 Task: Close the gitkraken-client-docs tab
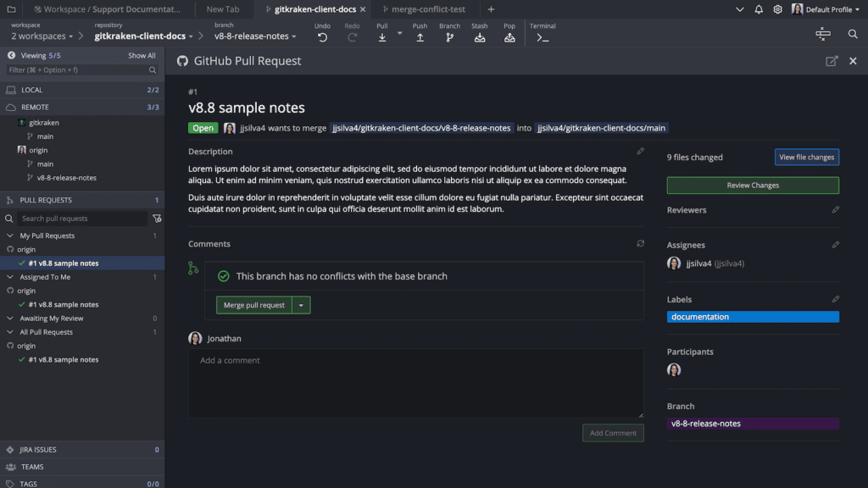pos(363,9)
